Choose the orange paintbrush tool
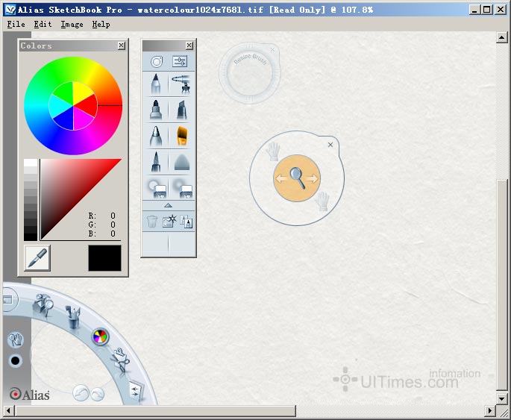Viewport: 511px width, 420px height. pos(181,136)
